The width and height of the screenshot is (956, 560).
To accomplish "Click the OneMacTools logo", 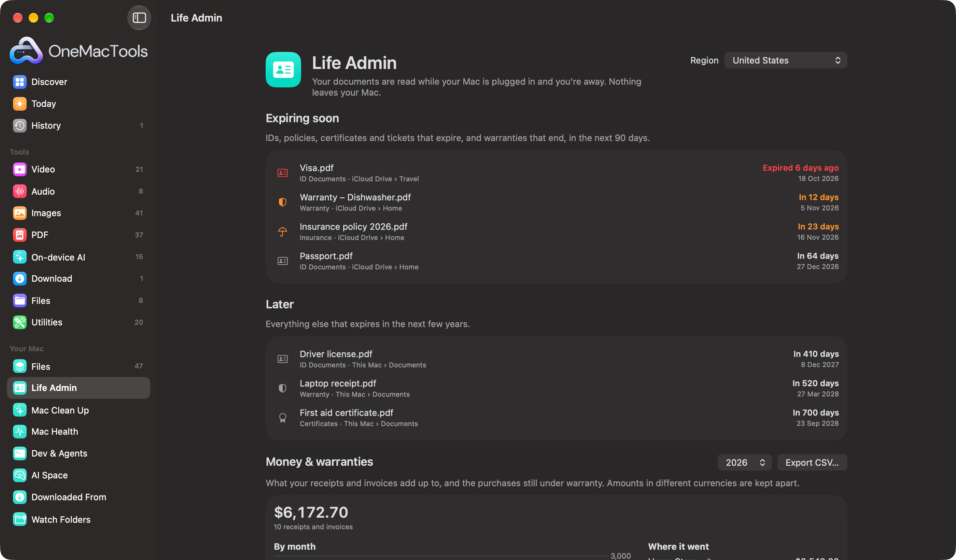I will (x=79, y=51).
